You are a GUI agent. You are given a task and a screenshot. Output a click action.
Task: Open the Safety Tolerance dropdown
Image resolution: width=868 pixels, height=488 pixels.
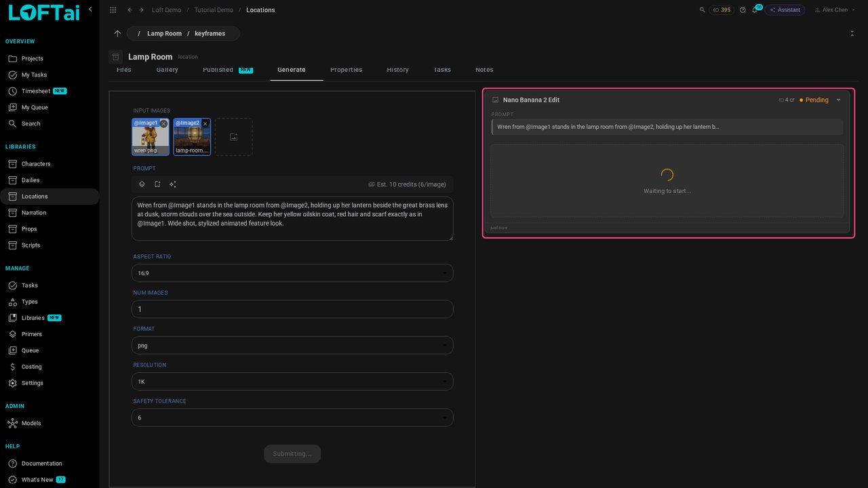(x=292, y=418)
